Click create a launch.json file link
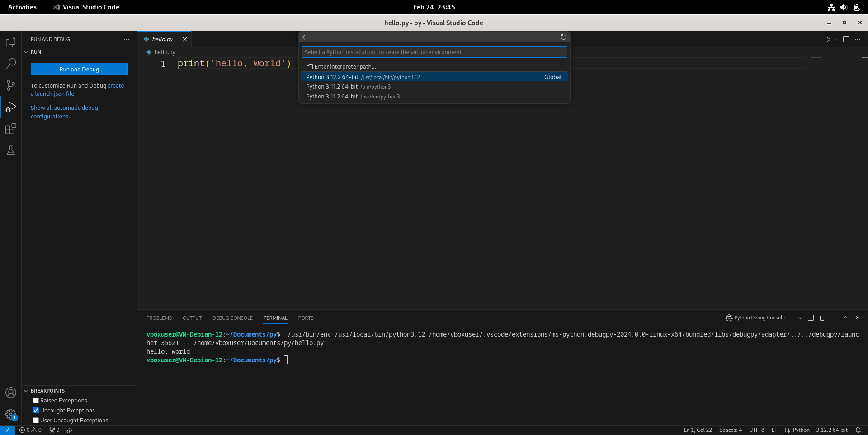 [77, 89]
